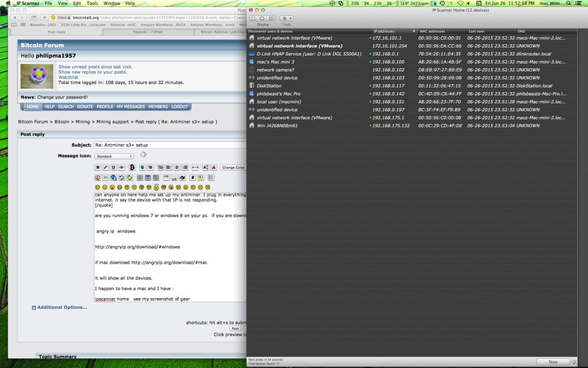Click the font size icon in editor
The height and width of the screenshot is (368, 588).
coord(206,168)
